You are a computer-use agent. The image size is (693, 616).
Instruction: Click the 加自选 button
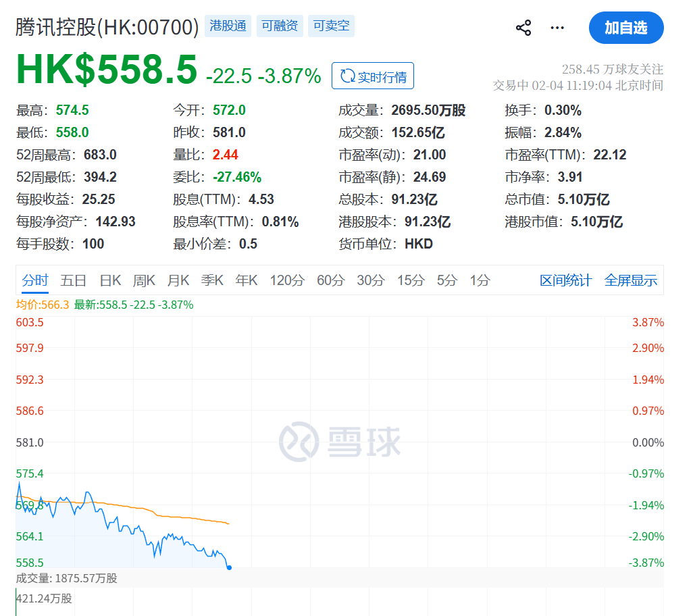pos(626,28)
